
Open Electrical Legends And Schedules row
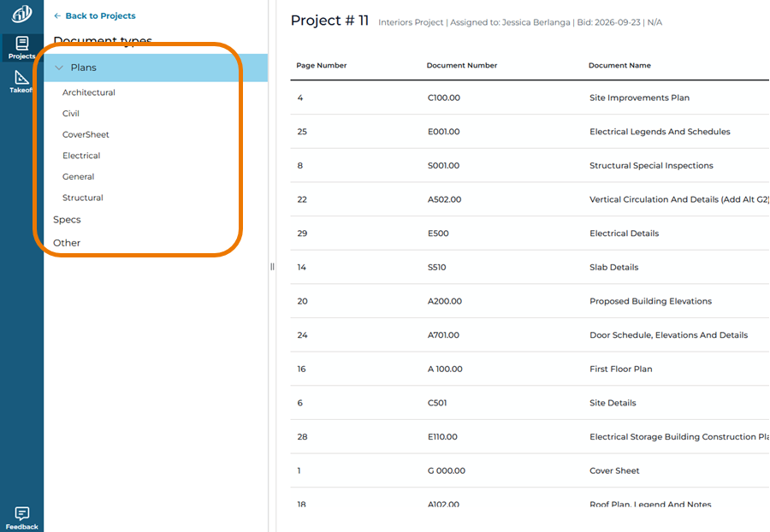click(530, 132)
